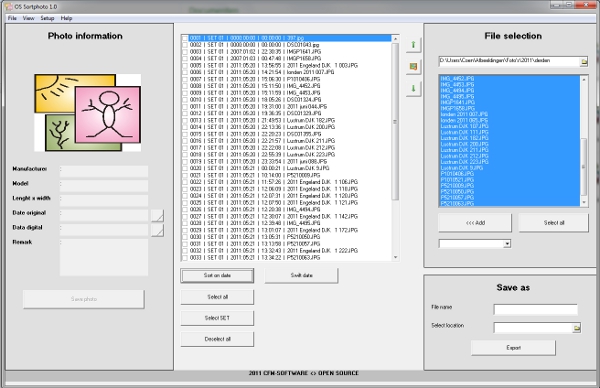Click the green down arrow button
The height and width of the screenshot is (388, 600).
pyautogui.click(x=413, y=88)
